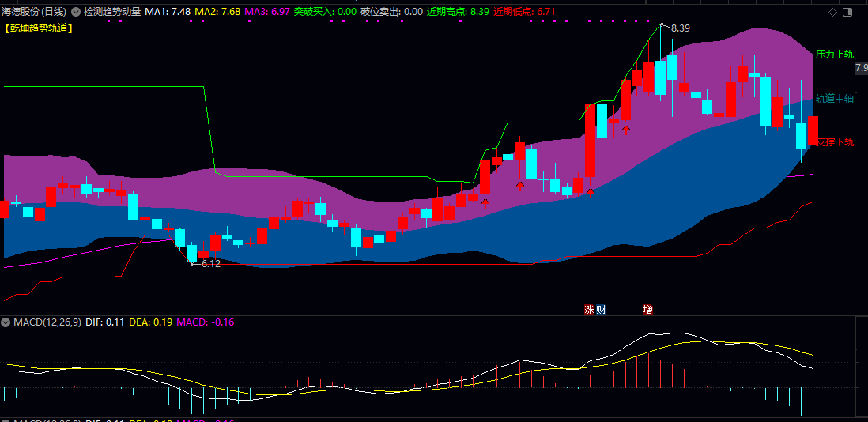Click the 轨道中轴 label
This screenshot has height=422, width=868.
pyautogui.click(x=834, y=99)
